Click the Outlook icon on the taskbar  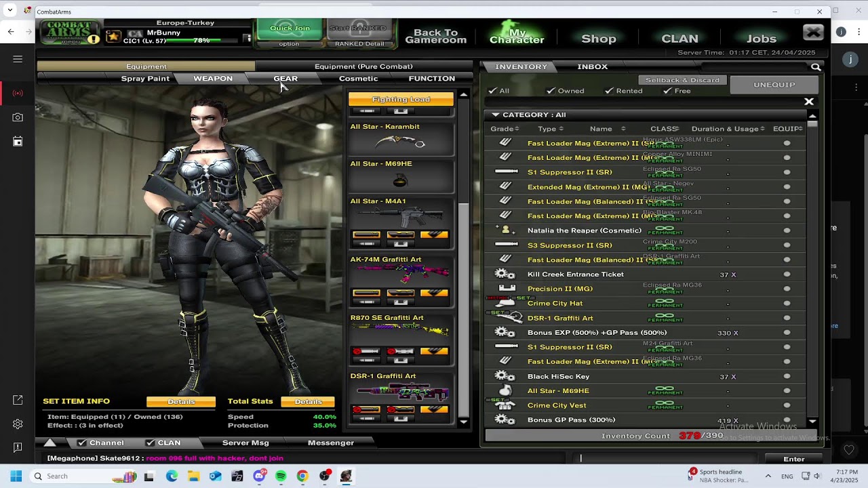(215, 476)
